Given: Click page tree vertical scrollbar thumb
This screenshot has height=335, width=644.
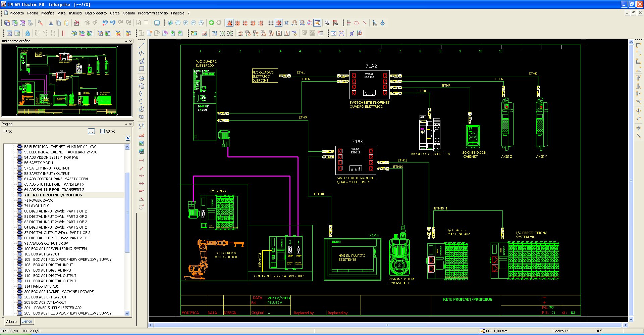Looking at the screenshot, I should click(127, 212).
